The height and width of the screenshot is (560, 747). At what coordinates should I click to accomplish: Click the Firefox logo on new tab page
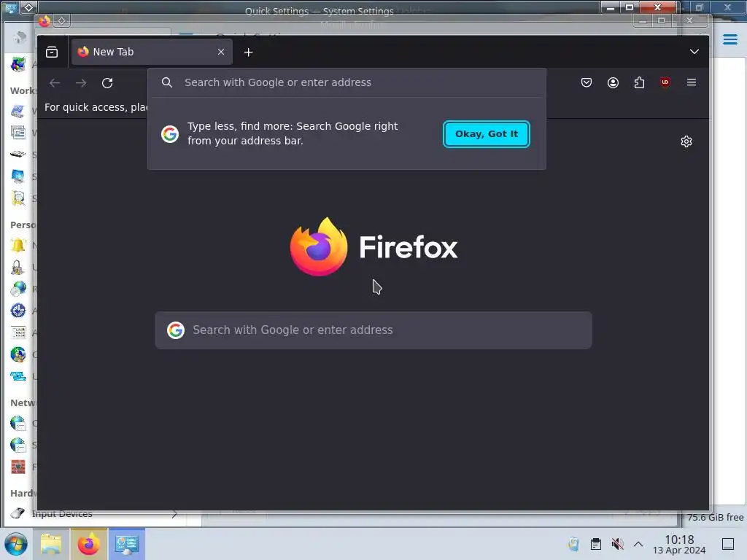(373, 246)
